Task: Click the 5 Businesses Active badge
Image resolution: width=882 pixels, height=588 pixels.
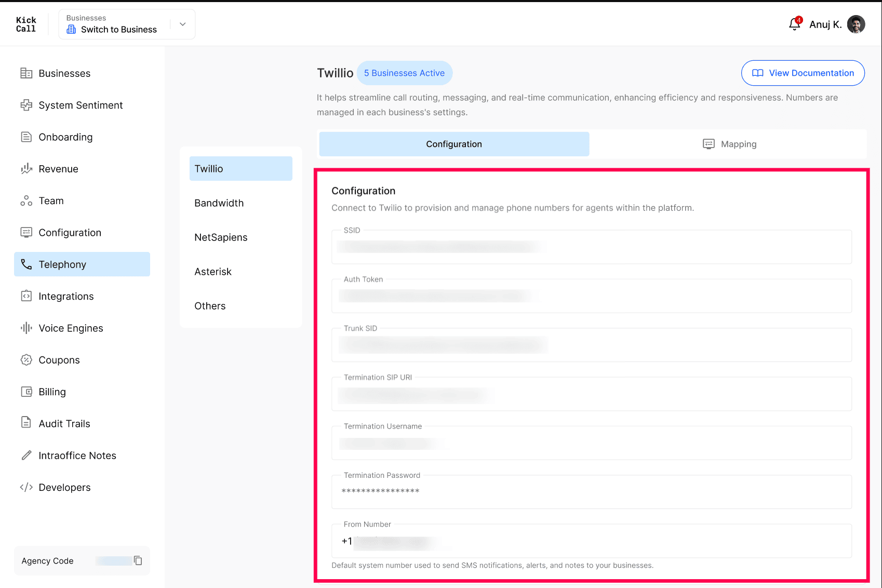Action: [x=404, y=73]
